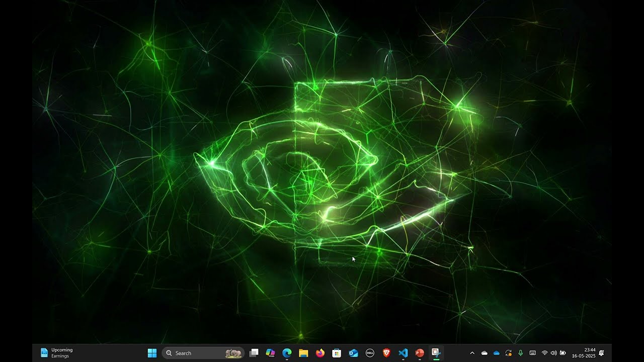Image resolution: width=644 pixels, height=362 pixels.
Task: Launch the Dell app in the taskbar
Action: (370, 353)
